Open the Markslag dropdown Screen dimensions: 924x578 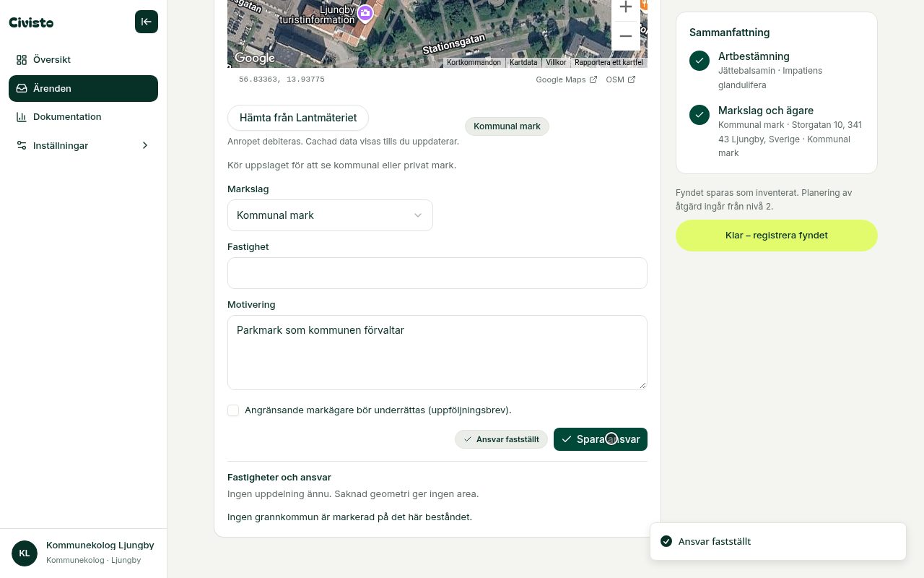[x=330, y=215]
